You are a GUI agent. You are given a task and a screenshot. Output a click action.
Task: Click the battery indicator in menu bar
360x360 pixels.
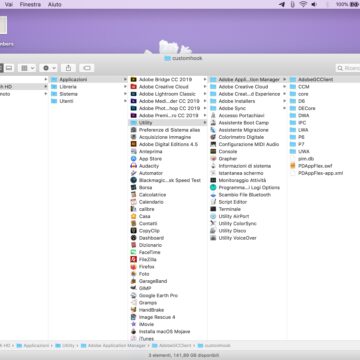click(353, 4)
